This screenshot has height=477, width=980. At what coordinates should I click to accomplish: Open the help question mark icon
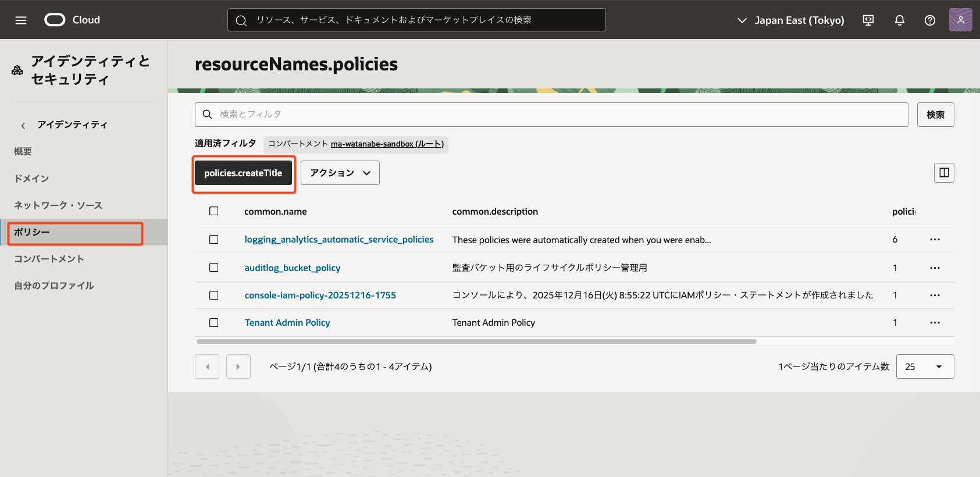click(929, 20)
